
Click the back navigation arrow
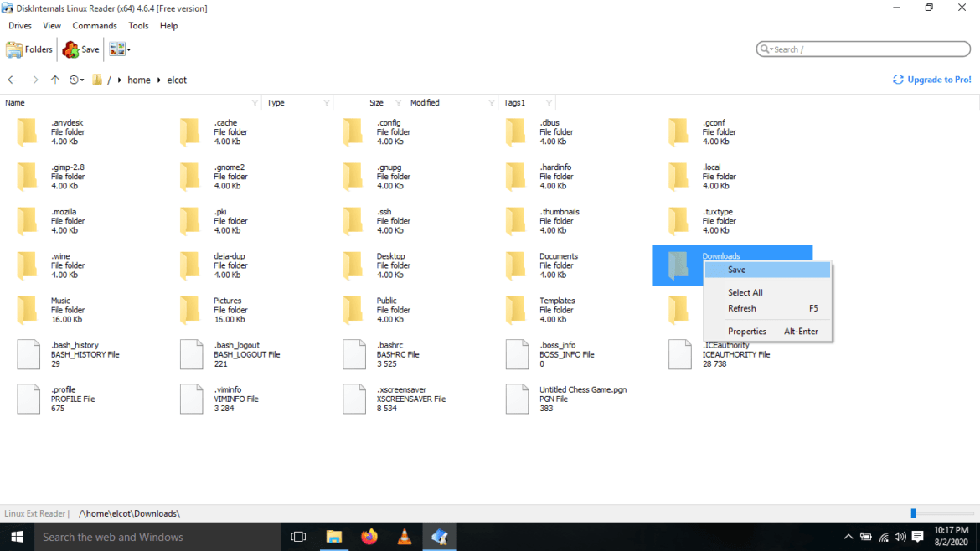(x=12, y=80)
